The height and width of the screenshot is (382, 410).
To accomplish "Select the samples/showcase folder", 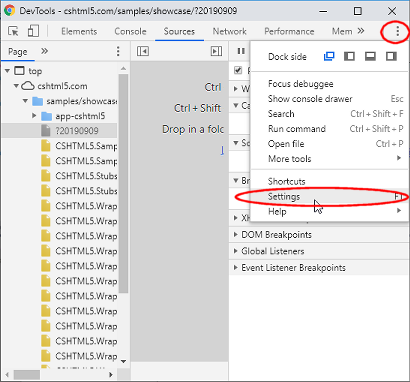I will tap(82, 101).
